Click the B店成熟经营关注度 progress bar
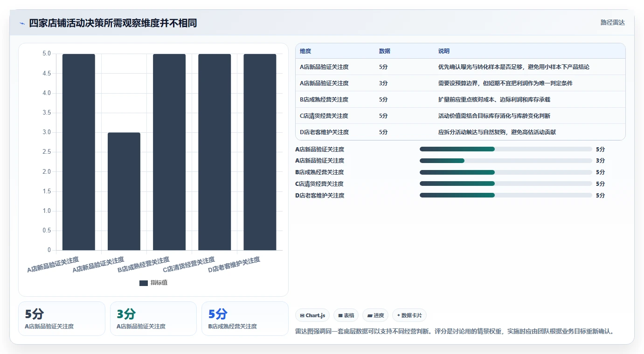The image size is (644, 354). point(506,172)
